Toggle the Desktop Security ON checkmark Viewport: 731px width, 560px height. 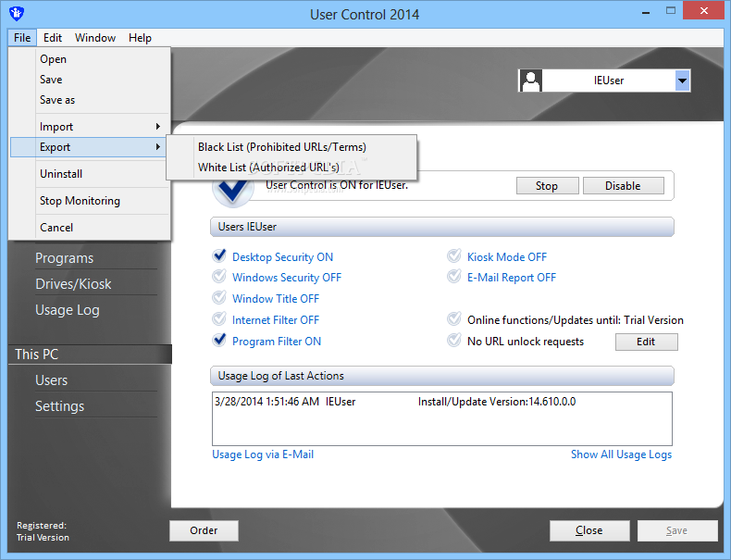[x=219, y=256]
